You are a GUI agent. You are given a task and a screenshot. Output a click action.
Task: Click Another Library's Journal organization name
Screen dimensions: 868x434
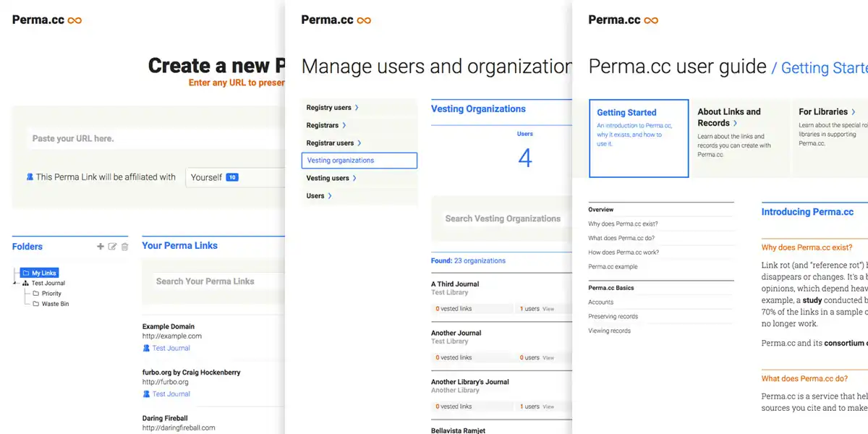[x=470, y=382]
